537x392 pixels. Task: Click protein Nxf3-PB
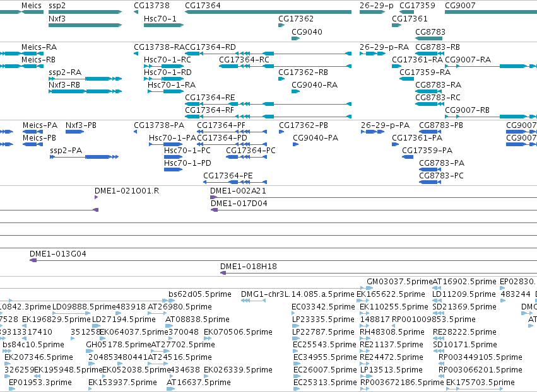(81, 125)
